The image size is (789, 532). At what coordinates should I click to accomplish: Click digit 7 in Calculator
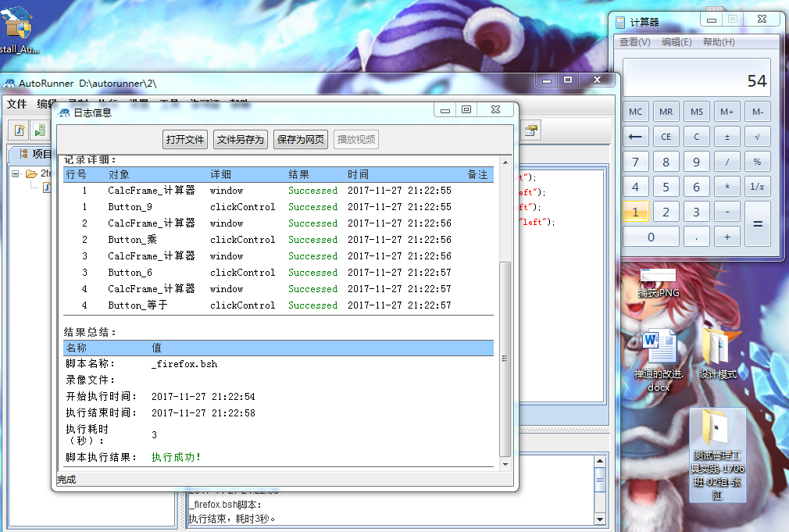tap(635, 162)
